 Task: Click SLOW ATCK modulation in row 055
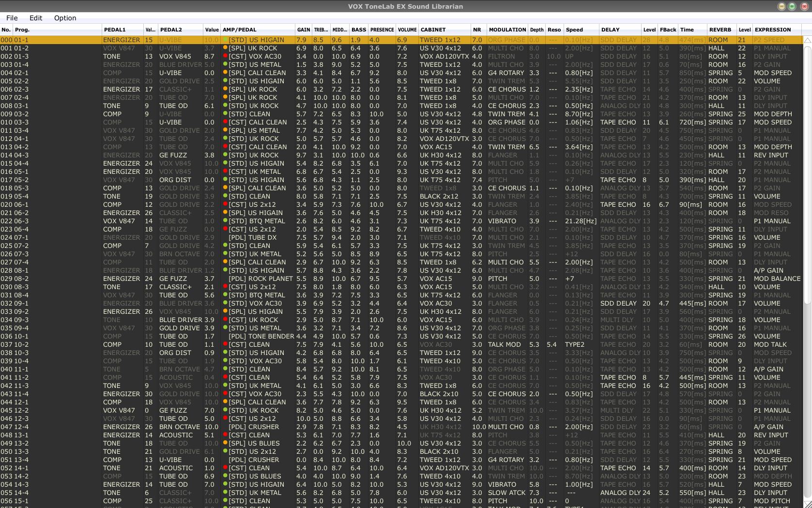[506, 493]
